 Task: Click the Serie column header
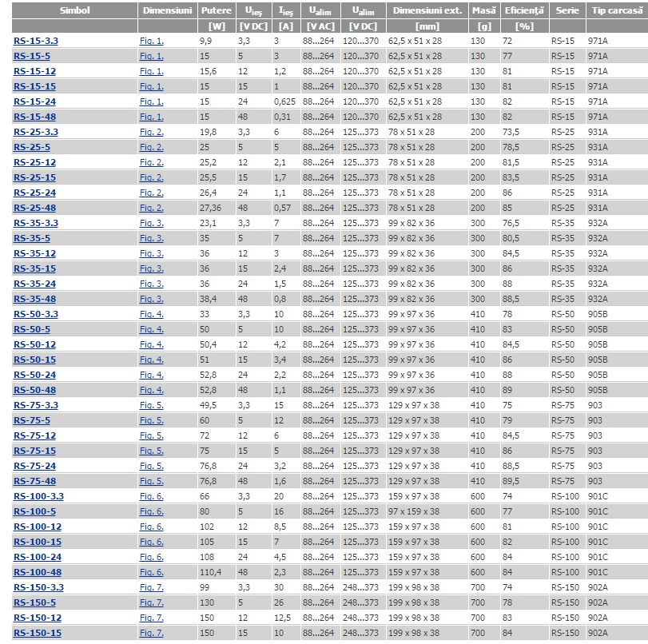tap(567, 10)
